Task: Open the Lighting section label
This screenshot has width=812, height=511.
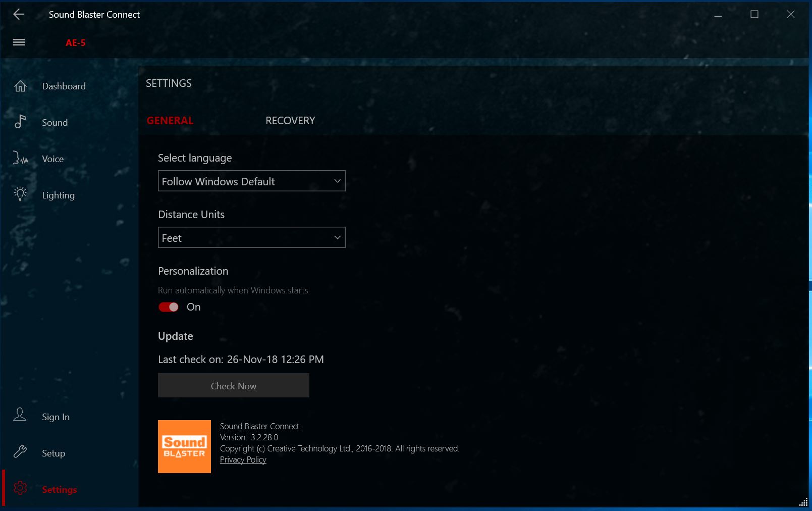Action: (59, 195)
